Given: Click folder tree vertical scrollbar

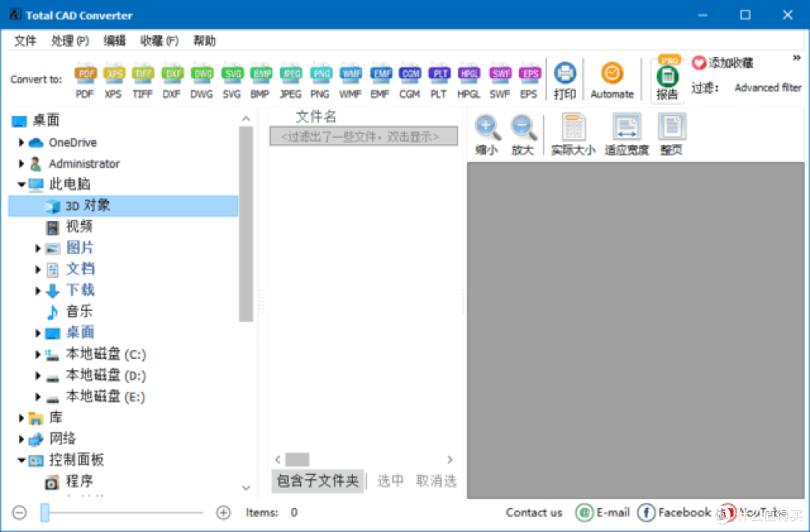Looking at the screenshot, I should (246, 224).
